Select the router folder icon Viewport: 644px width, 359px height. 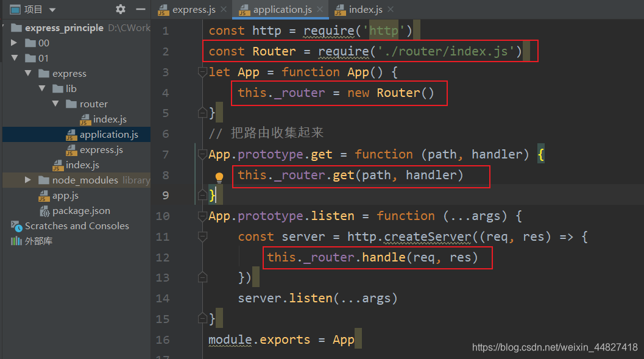(x=71, y=104)
